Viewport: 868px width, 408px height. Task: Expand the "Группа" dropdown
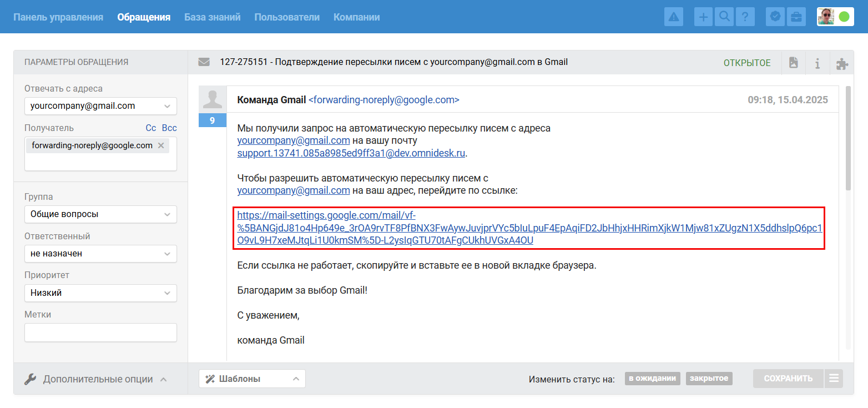coord(100,214)
